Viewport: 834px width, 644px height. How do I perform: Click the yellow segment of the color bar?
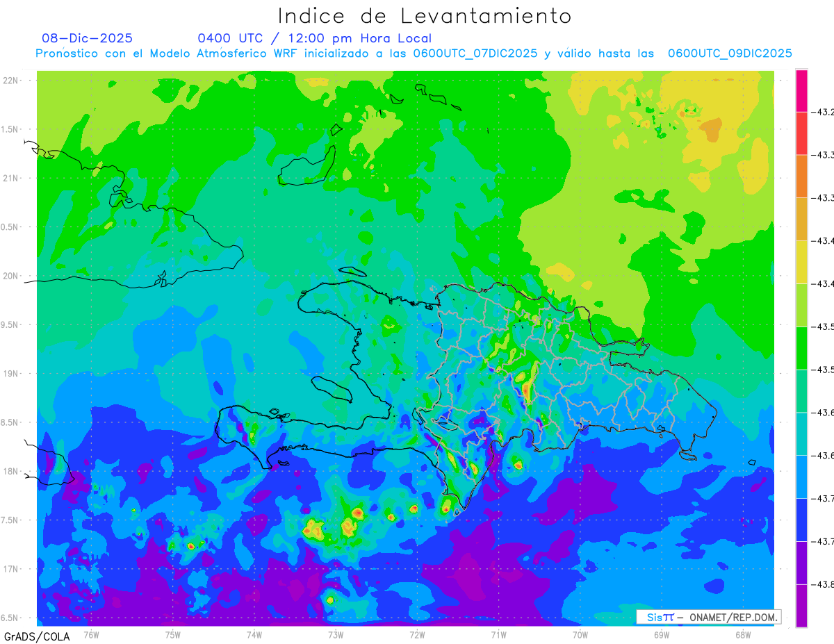801,262
